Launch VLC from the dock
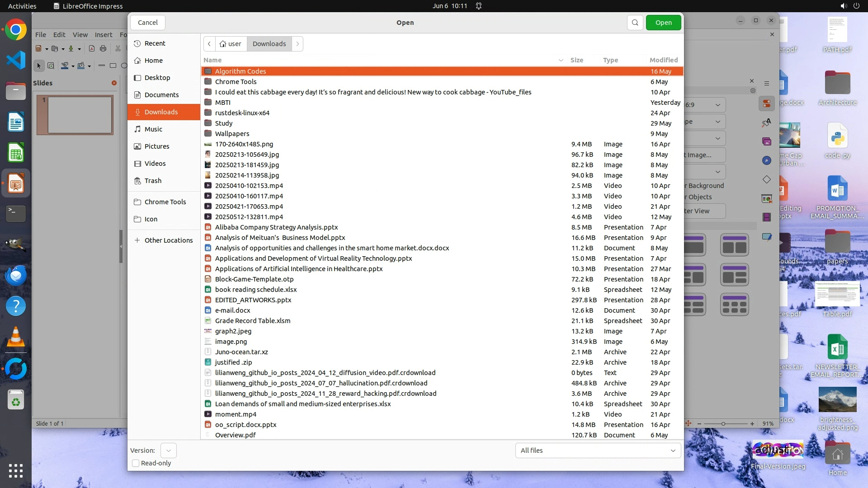Screen dimensions: 868x488 point(16,337)
